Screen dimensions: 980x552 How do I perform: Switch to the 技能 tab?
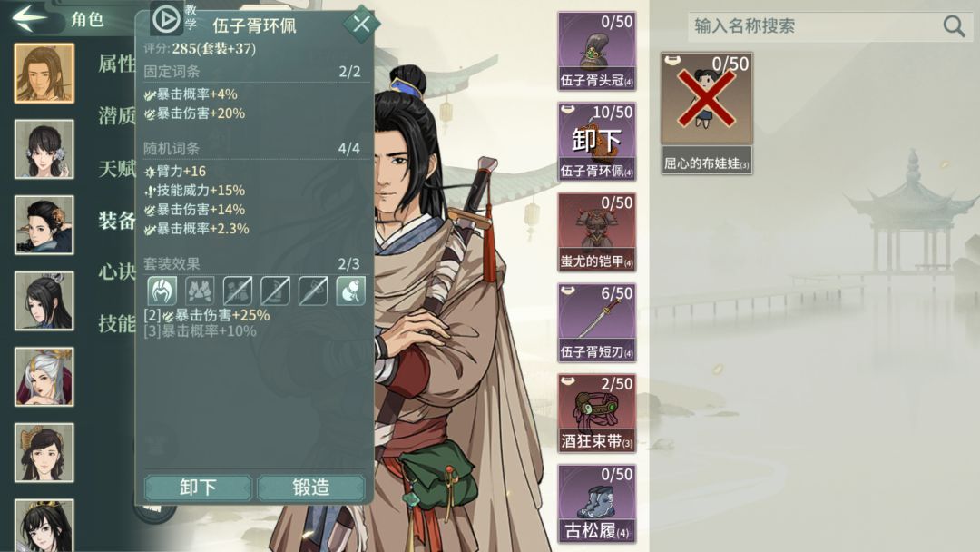tap(117, 323)
